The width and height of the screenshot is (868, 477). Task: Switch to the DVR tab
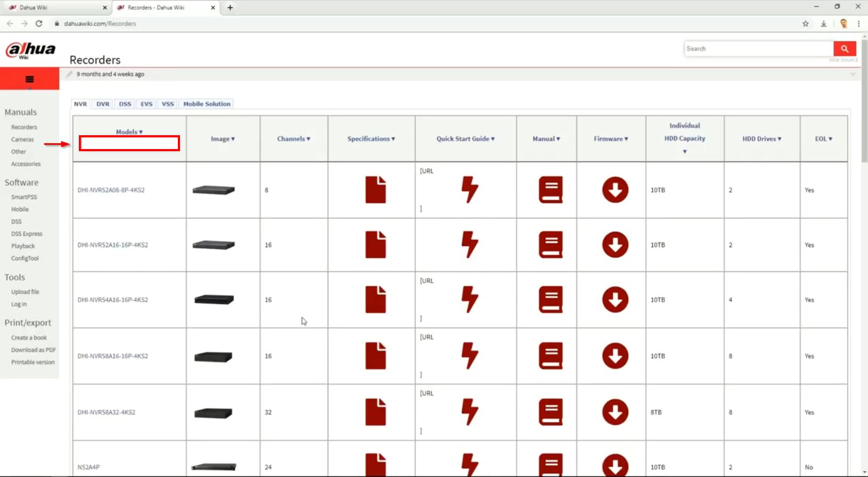103,104
